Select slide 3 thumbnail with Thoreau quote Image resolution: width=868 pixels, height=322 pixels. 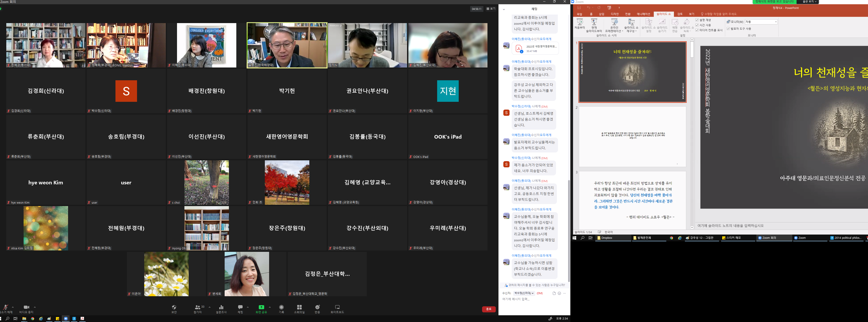633,200
